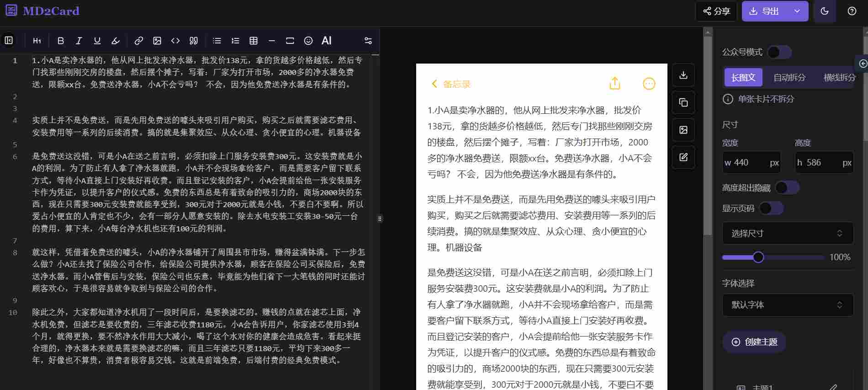Insert a card separator block
The width and height of the screenshot is (868, 390).
click(290, 41)
